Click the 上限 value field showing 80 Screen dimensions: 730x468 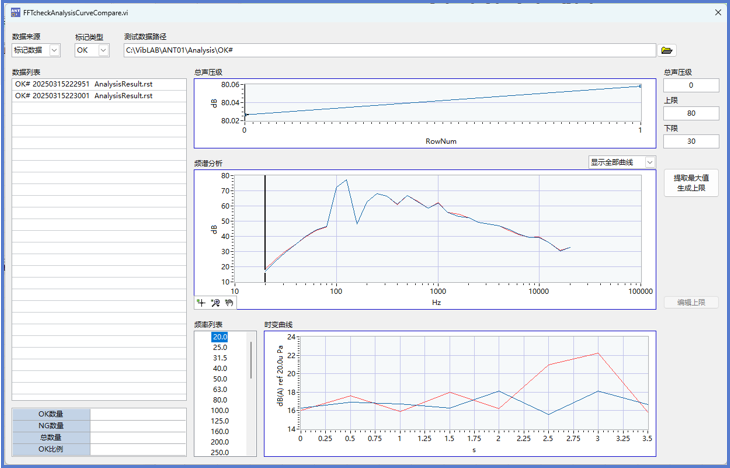[690, 113]
